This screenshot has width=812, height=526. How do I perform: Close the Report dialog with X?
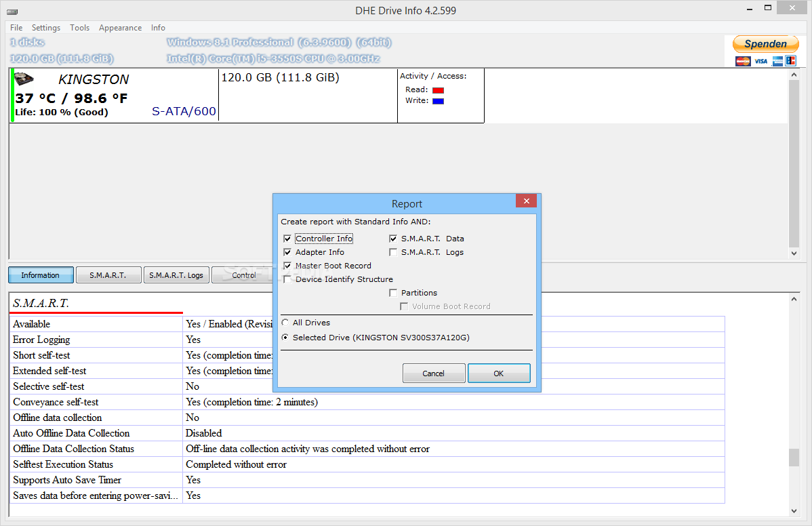point(526,201)
